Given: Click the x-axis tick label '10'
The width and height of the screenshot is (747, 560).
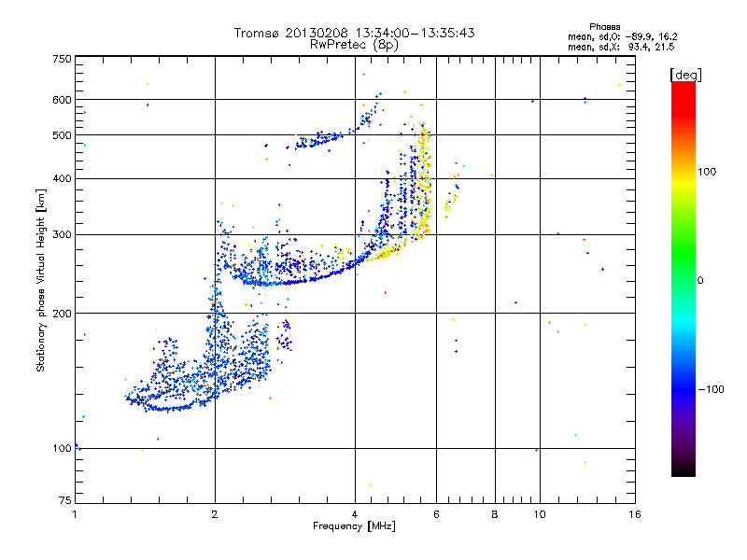Looking at the screenshot, I should point(540,514).
